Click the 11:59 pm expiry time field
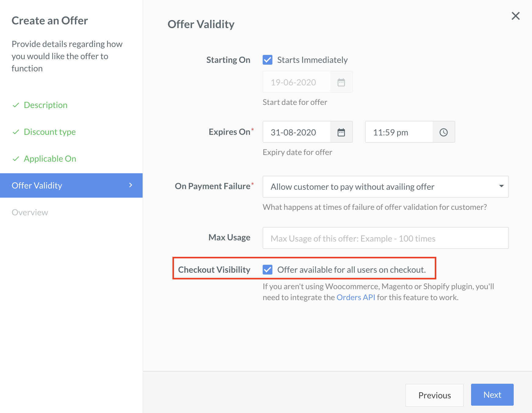 tap(399, 132)
